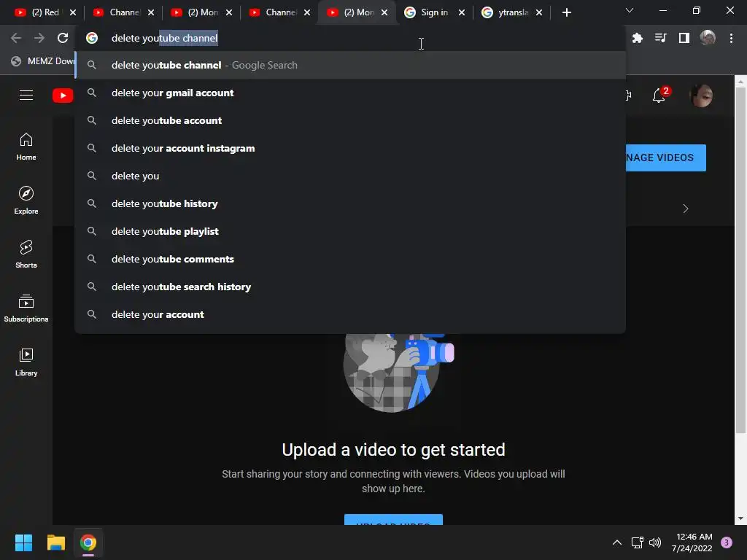Select suggestion 'delete your account'

pos(350,314)
